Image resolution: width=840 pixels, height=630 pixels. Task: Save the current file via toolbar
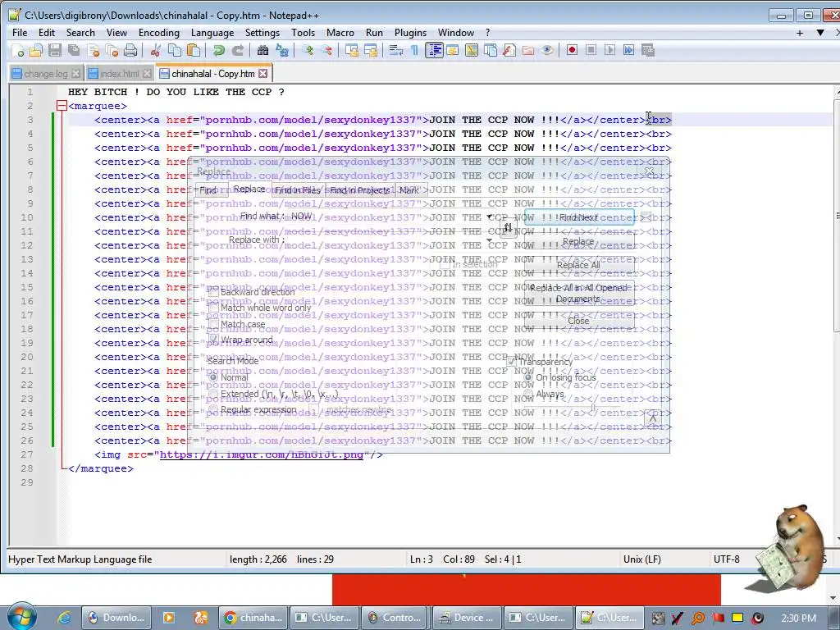click(55, 50)
